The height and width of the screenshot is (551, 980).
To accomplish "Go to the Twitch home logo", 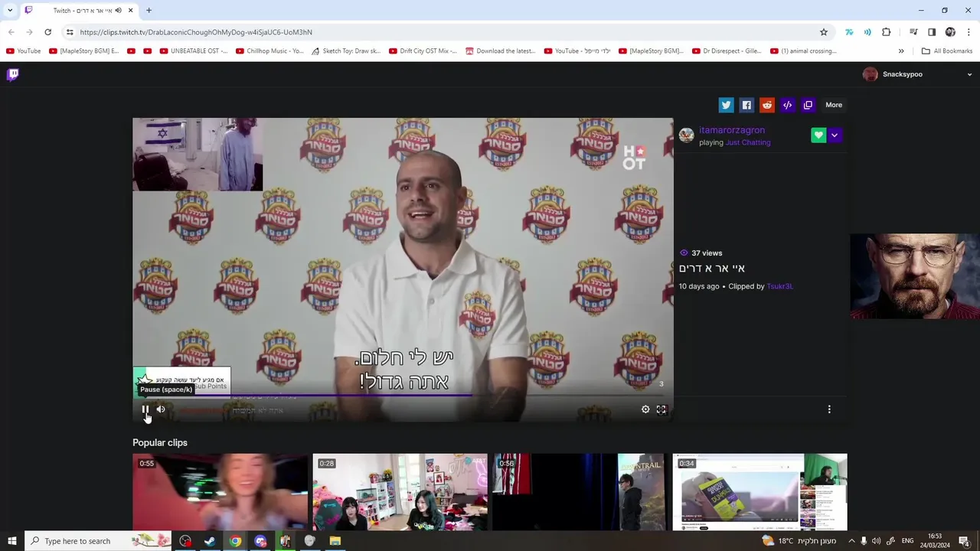I will click(x=13, y=74).
